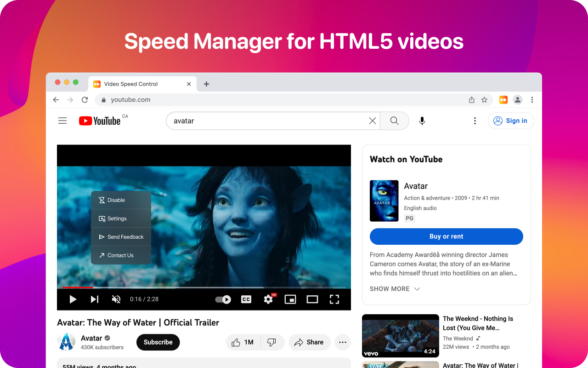
Task: Toggle closed captions with CC button
Action: (x=247, y=299)
